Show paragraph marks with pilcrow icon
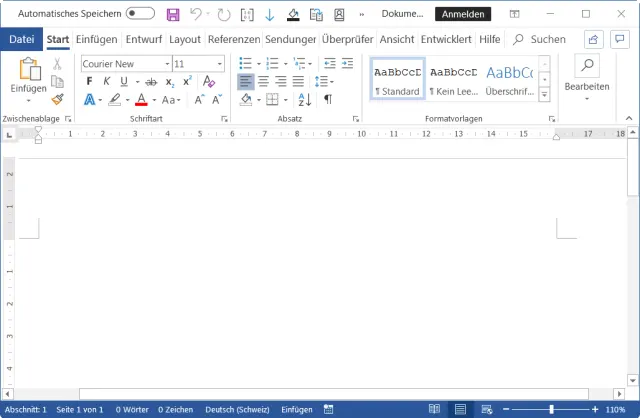The width and height of the screenshot is (640, 418). coord(327,99)
